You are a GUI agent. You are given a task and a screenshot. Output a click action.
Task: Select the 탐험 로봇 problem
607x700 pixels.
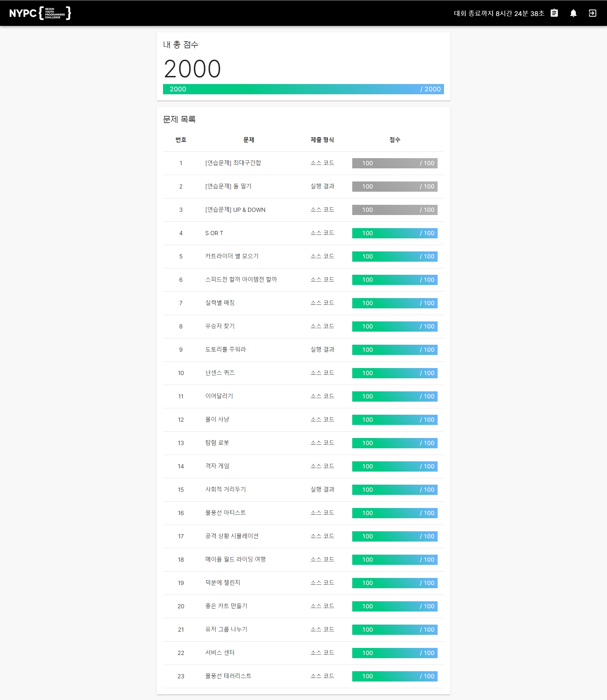pyautogui.click(x=217, y=443)
